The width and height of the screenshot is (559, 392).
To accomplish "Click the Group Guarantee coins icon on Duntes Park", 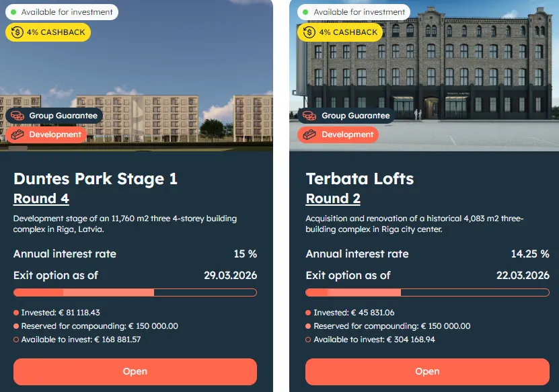I will (x=17, y=116).
